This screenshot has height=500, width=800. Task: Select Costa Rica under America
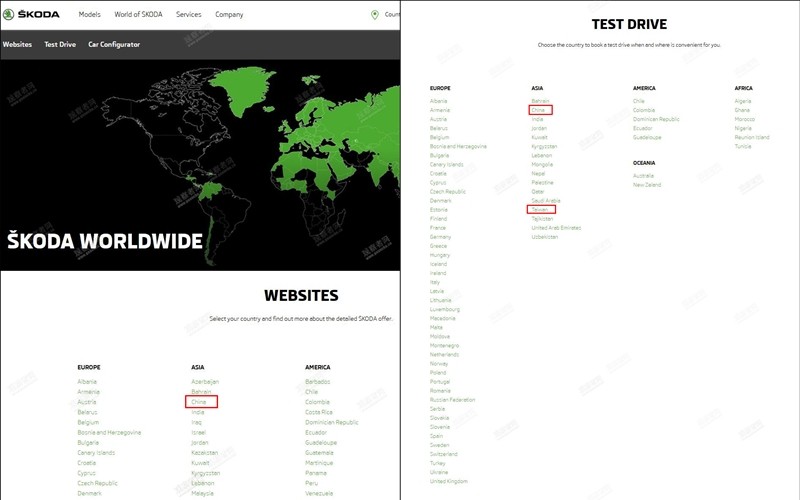(319, 412)
